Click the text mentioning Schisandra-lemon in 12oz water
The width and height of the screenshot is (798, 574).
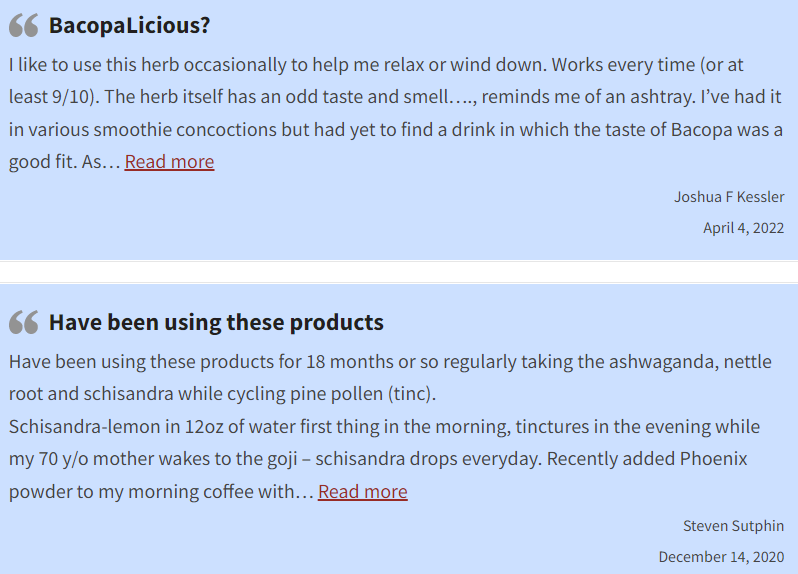[384, 426]
